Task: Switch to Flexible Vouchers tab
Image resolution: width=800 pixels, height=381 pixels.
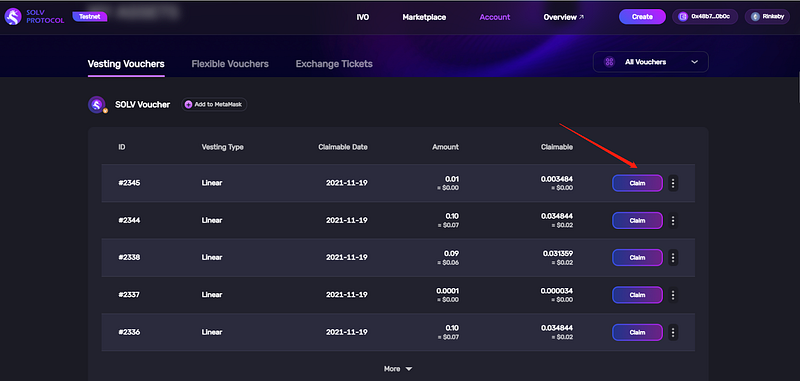Action: pos(230,64)
